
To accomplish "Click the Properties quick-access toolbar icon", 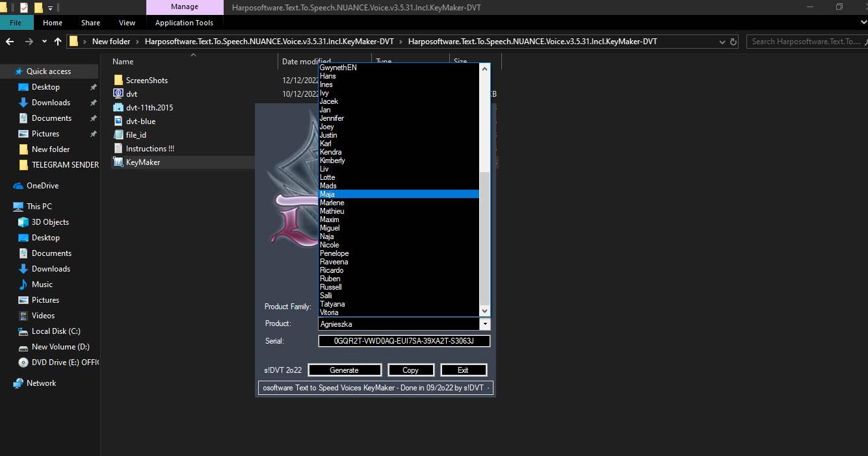I will (24, 8).
